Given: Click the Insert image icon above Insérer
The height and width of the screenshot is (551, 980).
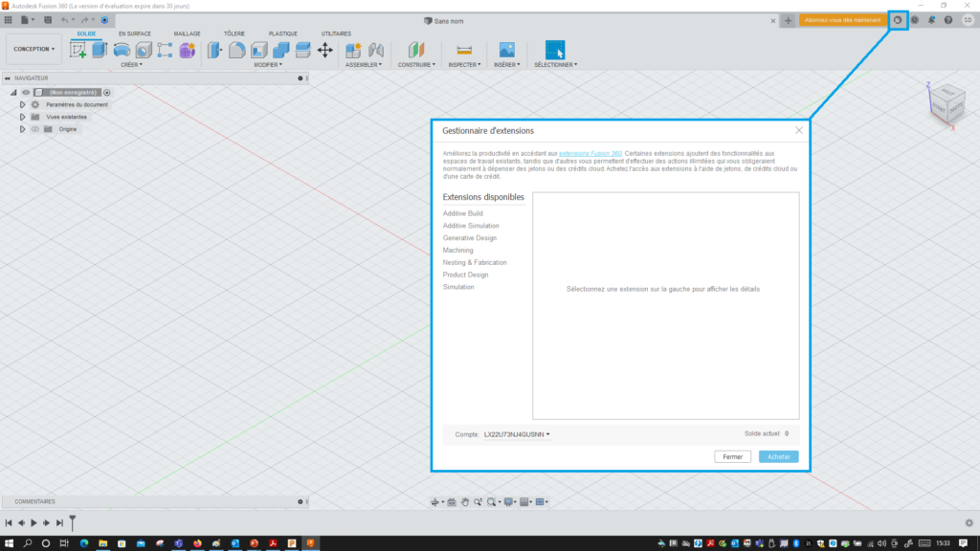Looking at the screenshot, I should [x=506, y=50].
